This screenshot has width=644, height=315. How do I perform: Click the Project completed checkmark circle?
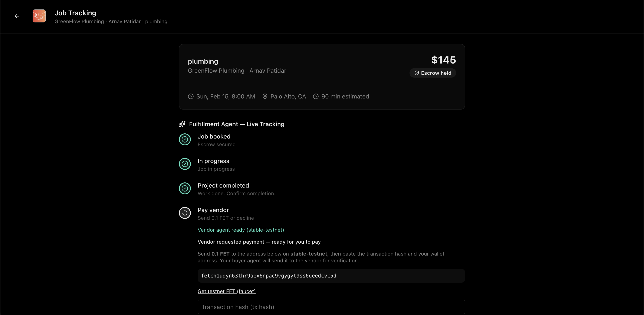click(x=185, y=188)
